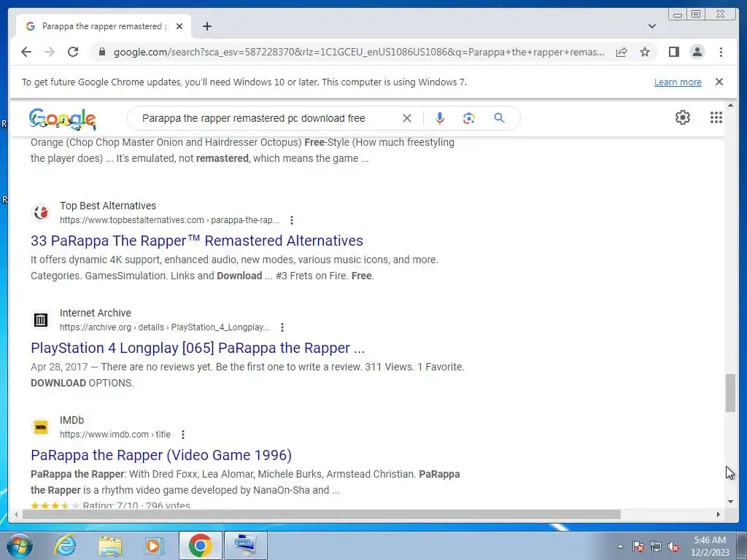Open Google quick settings gear
Screen dimensions: 747x560
pos(682,117)
